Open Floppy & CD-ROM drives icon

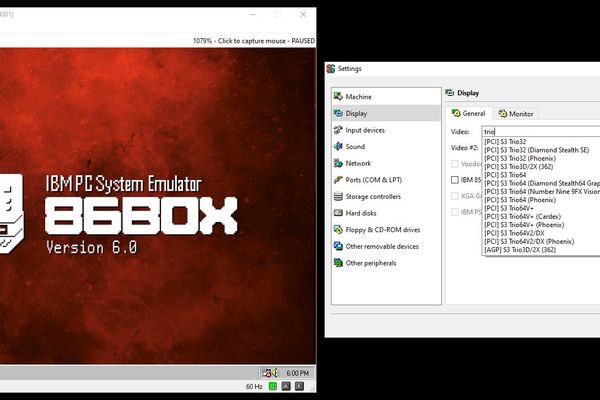[338, 230]
